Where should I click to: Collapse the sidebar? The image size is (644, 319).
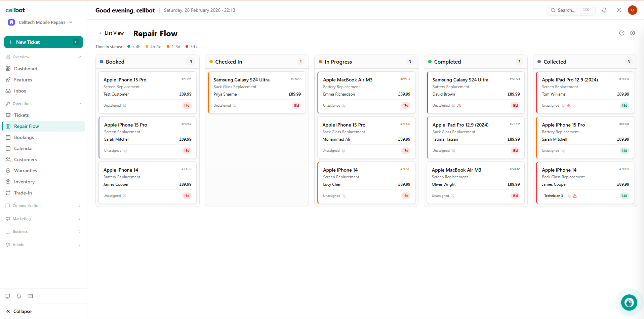(19, 311)
